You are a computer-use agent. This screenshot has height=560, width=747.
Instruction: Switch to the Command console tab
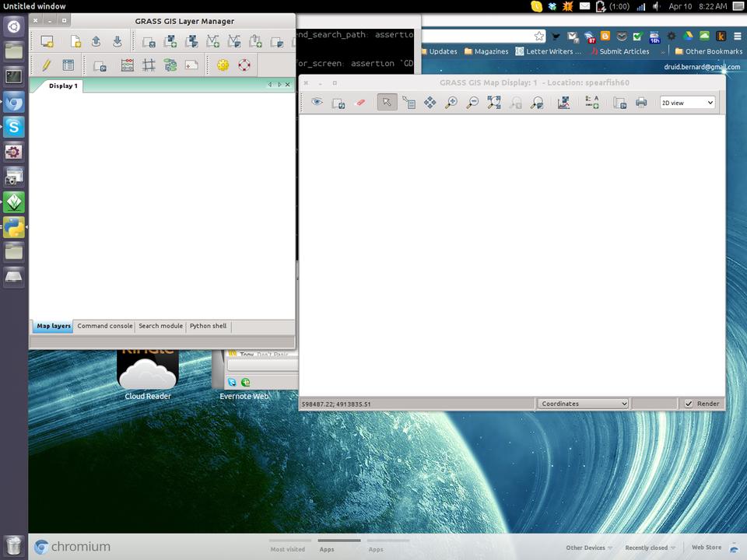tap(104, 327)
